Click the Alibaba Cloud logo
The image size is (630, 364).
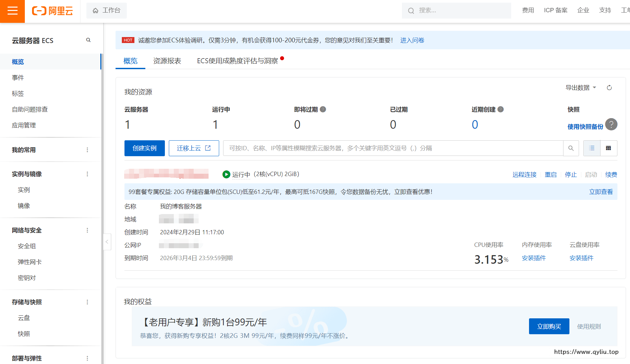[x=52, y=11]
